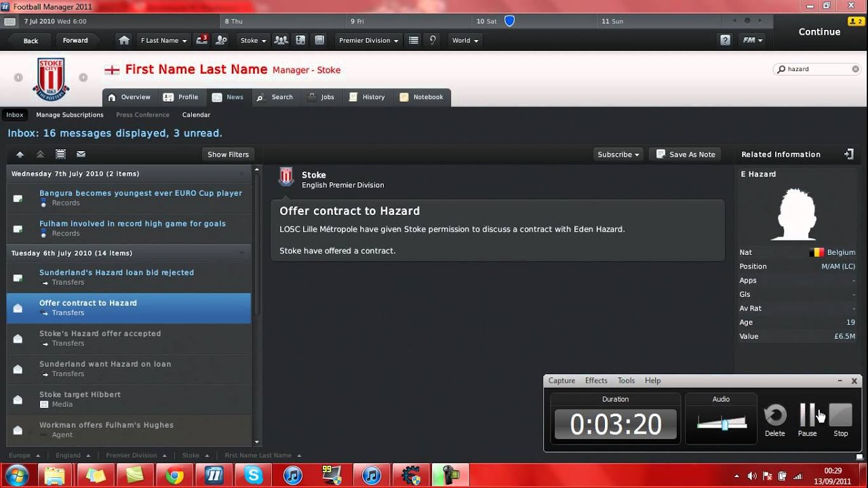Viewport: 868px width, 488px height.
Task: Expand the Europe breadcrumb at the bottom
Action: point(24,455)
